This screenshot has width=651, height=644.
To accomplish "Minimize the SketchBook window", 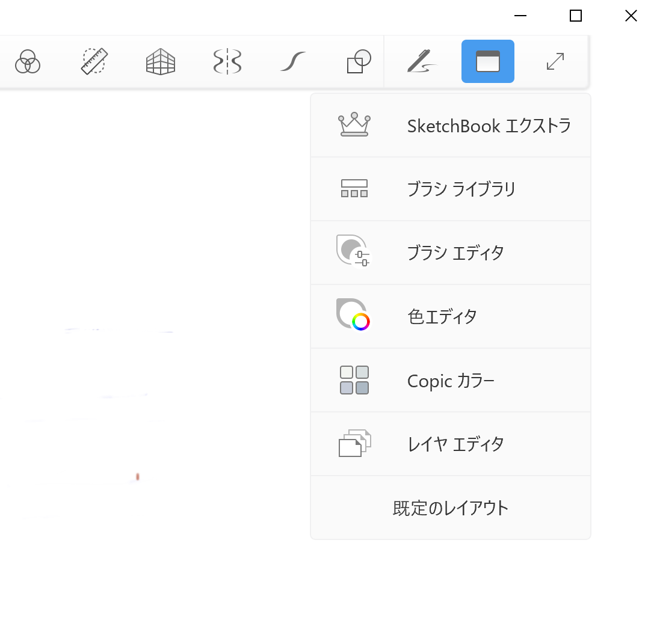I will point(520,16).
